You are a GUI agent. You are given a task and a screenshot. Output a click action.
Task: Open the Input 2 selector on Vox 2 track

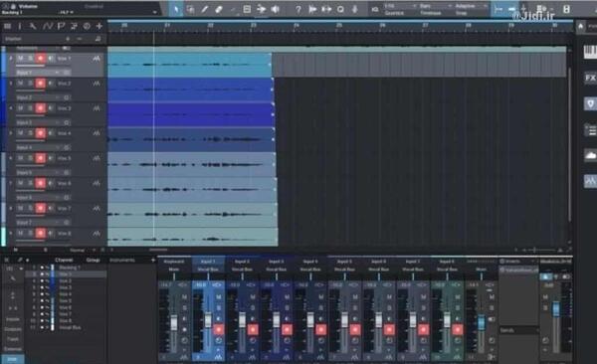(x=38, y=97)
